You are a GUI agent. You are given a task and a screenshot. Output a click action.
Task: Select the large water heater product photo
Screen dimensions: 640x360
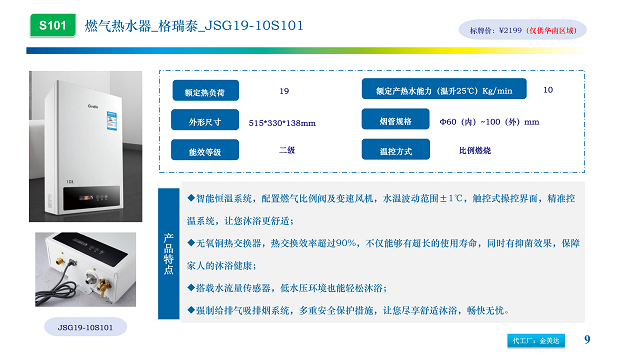[x=86, y=146]
